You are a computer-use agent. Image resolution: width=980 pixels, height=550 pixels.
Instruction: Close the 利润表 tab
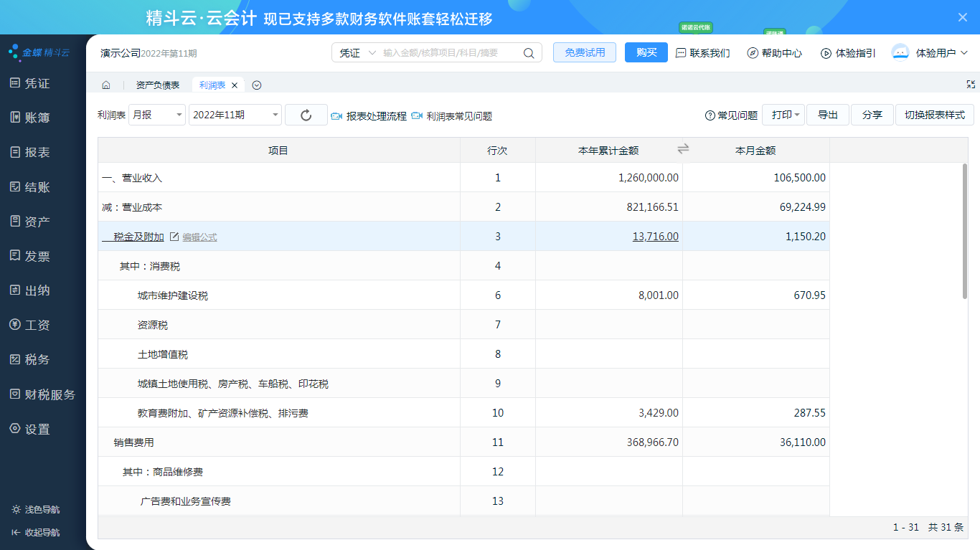coord(235,85)
